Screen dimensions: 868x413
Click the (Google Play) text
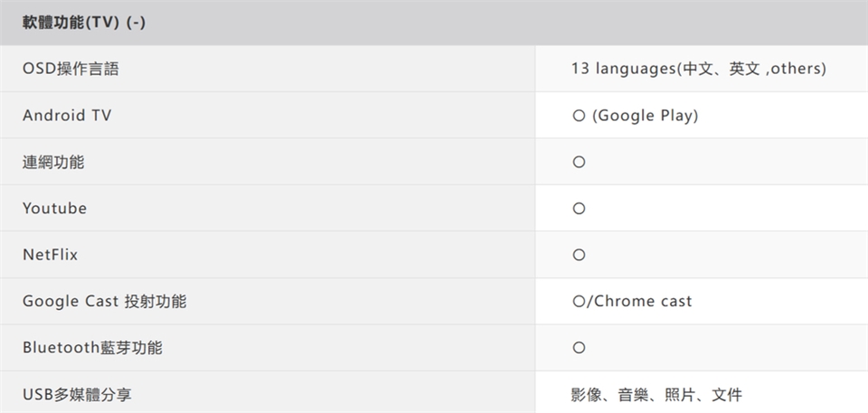coord(646,116)
